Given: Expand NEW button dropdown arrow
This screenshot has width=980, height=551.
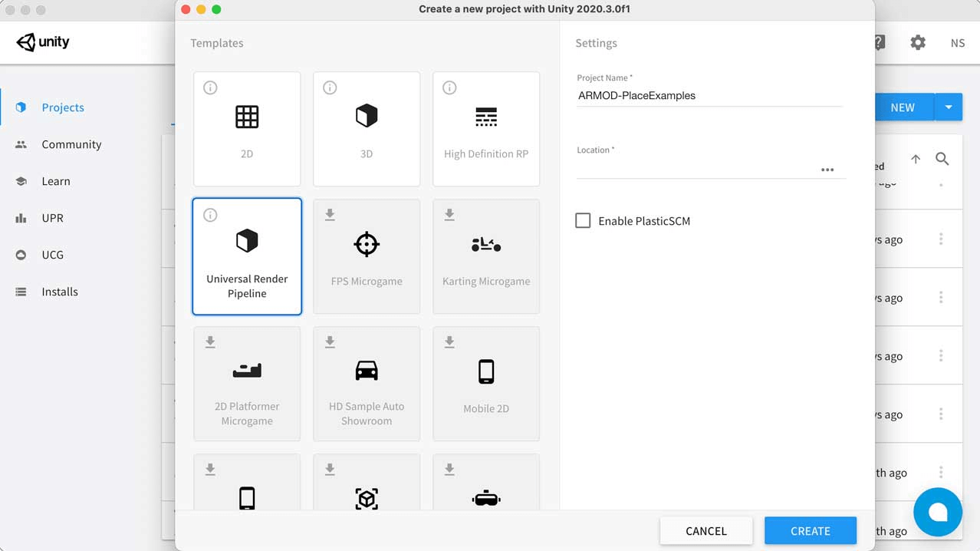Looking at the screenshot, I should tap(949, 107).
